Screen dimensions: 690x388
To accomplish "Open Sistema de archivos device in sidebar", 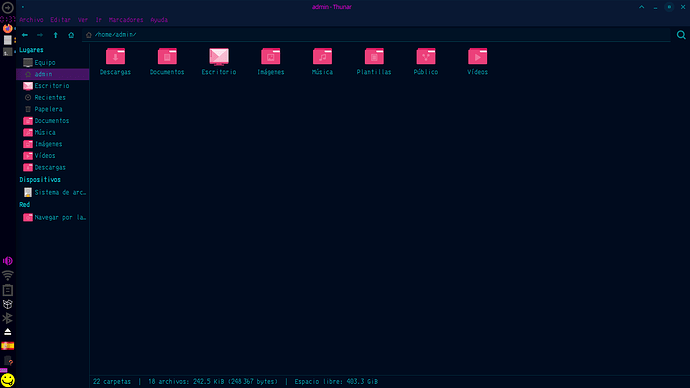I will tap(53, 192).
